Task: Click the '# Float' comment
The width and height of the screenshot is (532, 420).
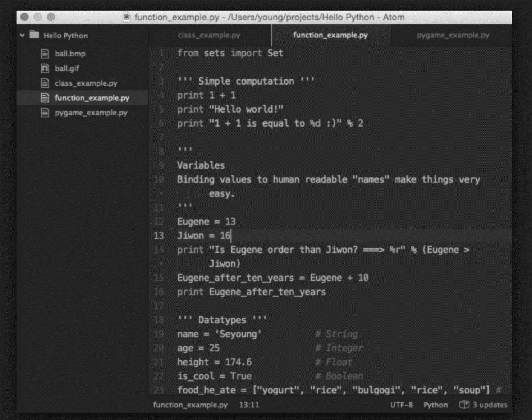Action: [334, 362]
